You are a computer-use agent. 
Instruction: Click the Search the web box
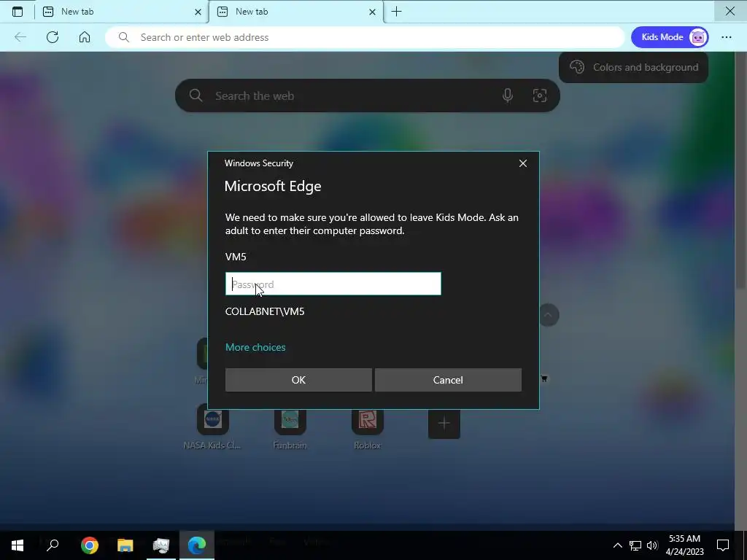click(368, 96)
